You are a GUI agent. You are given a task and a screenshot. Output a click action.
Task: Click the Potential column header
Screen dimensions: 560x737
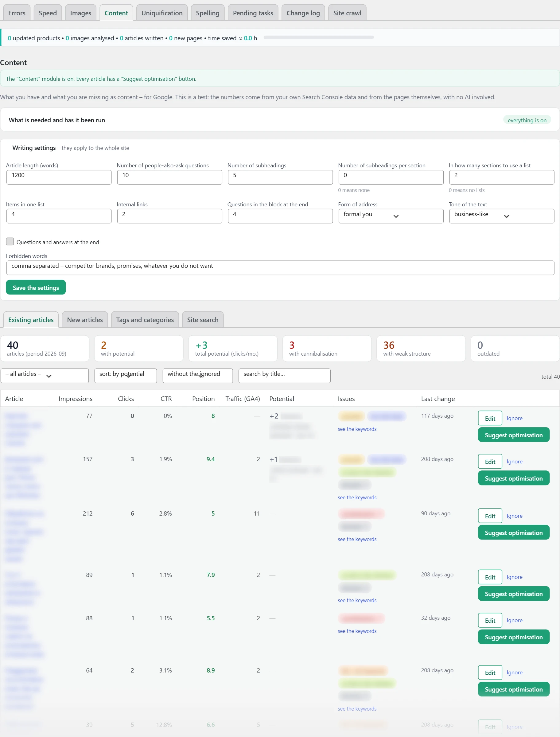coord(281,399)
